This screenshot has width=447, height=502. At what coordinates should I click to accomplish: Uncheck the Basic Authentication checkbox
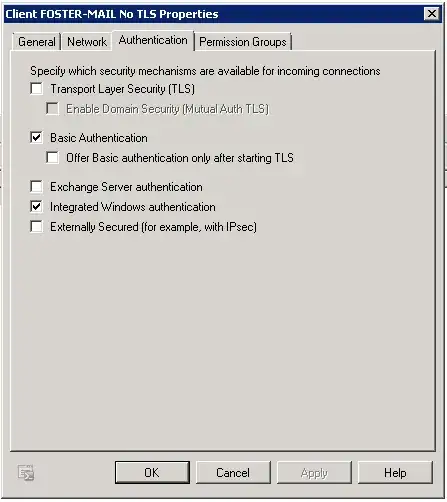36,138
